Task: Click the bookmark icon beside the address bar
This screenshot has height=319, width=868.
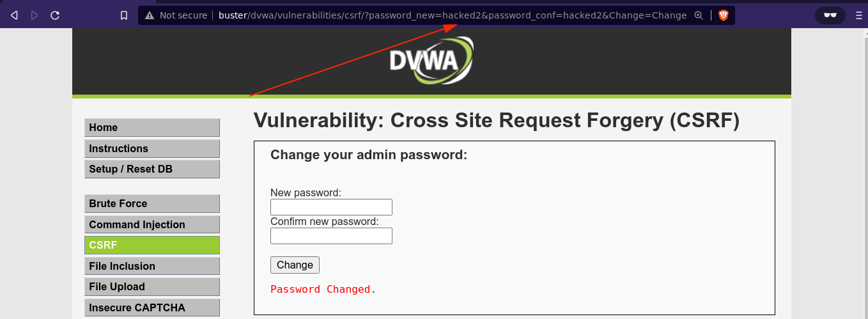Action: (x=124, y=15)
